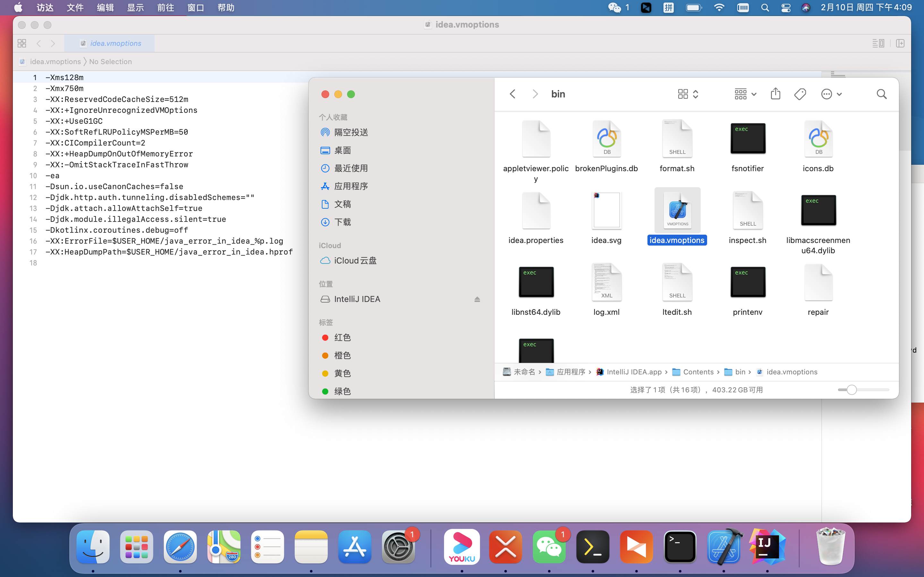Open 应用程序 in the Finder sidebar

coord(351,186)
